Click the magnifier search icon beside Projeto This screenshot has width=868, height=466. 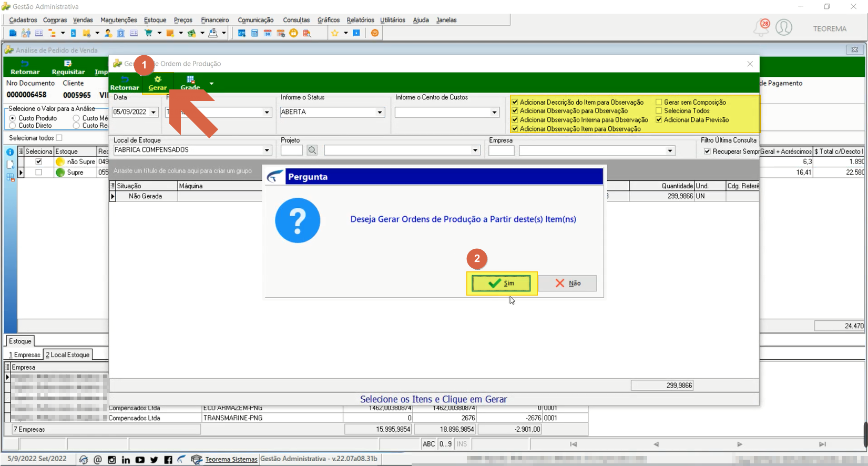pos(312,150)
